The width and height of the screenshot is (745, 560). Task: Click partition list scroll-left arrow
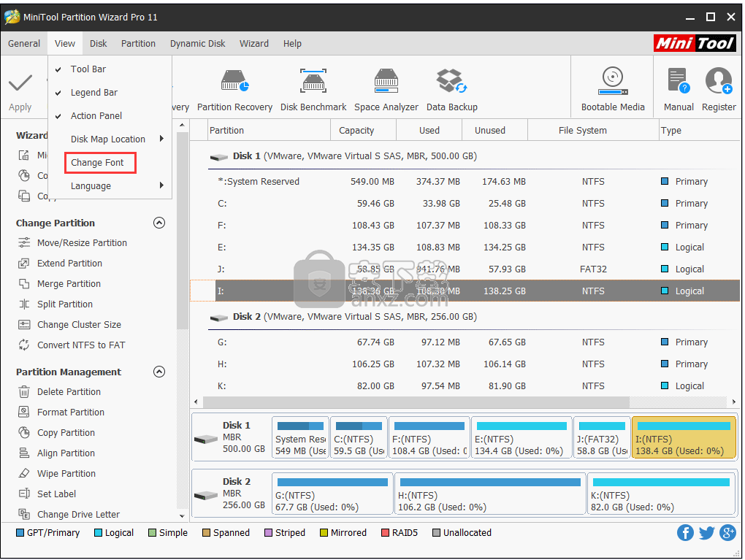coord(196,402)
